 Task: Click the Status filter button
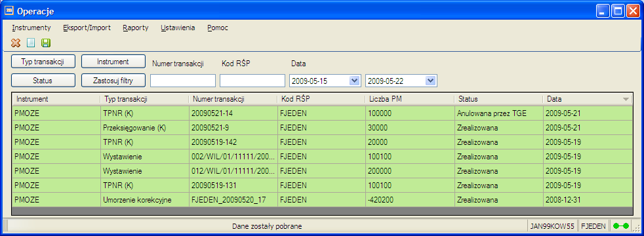[x=43, y=81]
